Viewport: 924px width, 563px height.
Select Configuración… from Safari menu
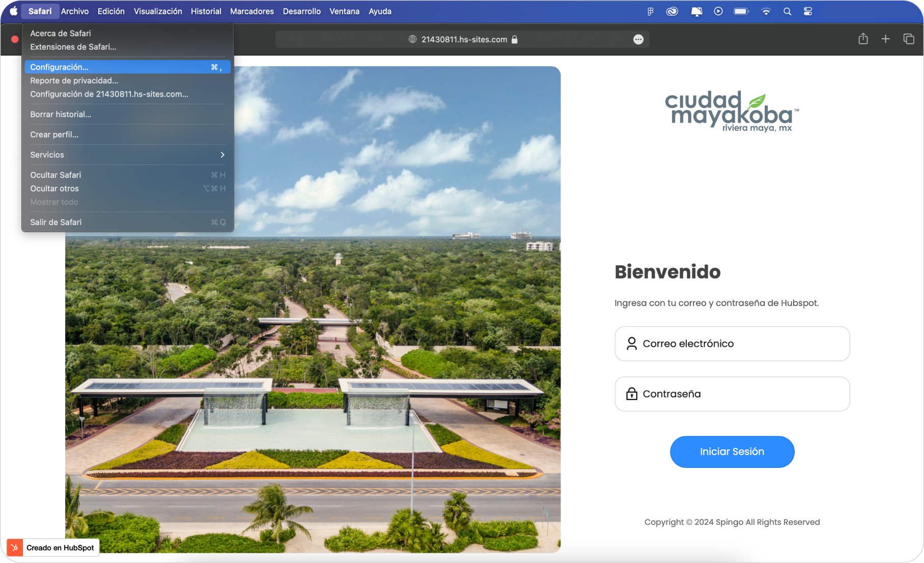[x=127, y=67]
